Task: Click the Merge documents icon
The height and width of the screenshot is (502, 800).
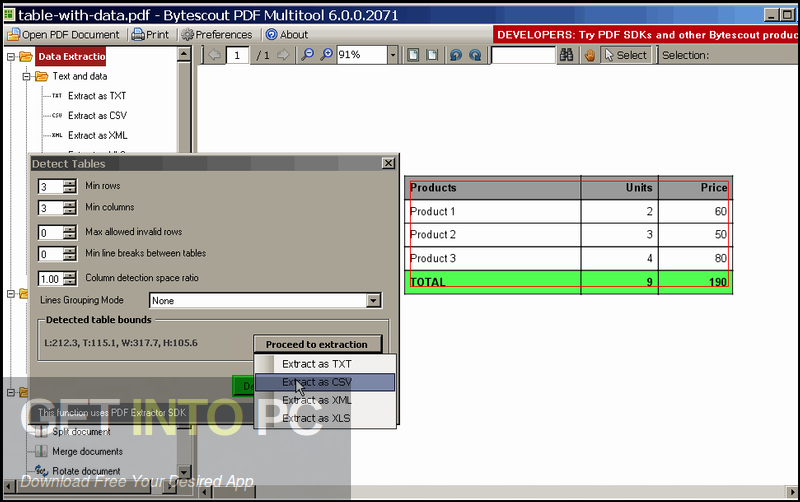Action: click(41, 451)
